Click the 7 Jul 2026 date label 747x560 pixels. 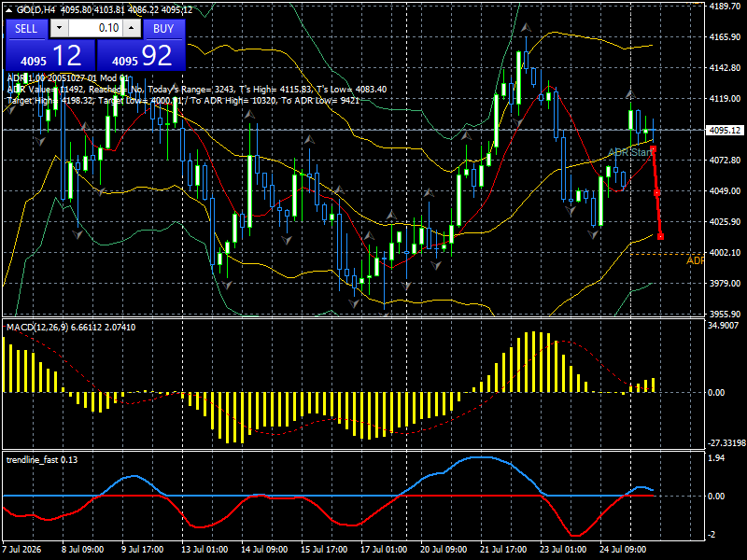21,550
